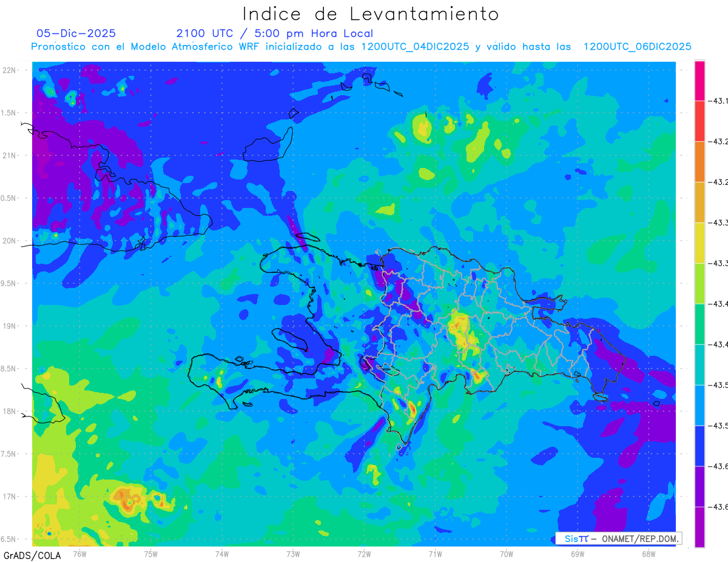This screenshot has height=562, width=728.
Task: Click the '69W' longitude label
Action: point(578,554)
